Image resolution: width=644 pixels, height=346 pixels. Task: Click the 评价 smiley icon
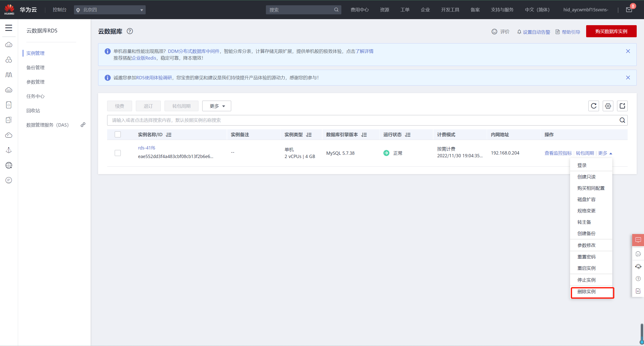click(494, 31)
